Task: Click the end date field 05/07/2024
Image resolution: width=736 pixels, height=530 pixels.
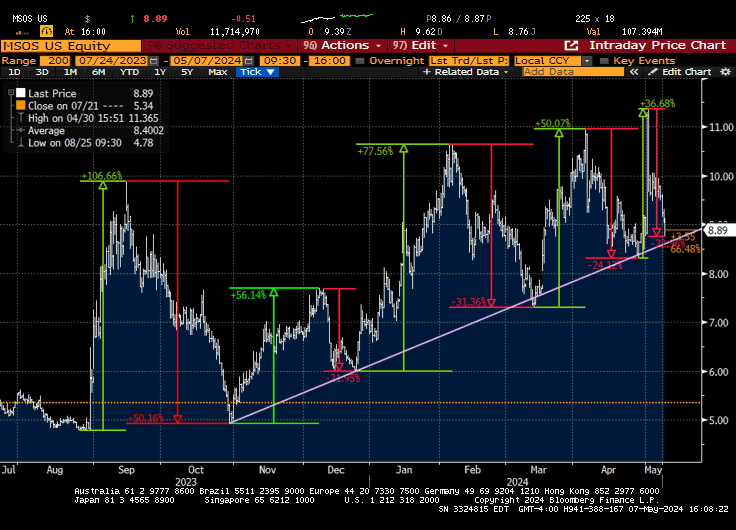Action: pos(207,61)
